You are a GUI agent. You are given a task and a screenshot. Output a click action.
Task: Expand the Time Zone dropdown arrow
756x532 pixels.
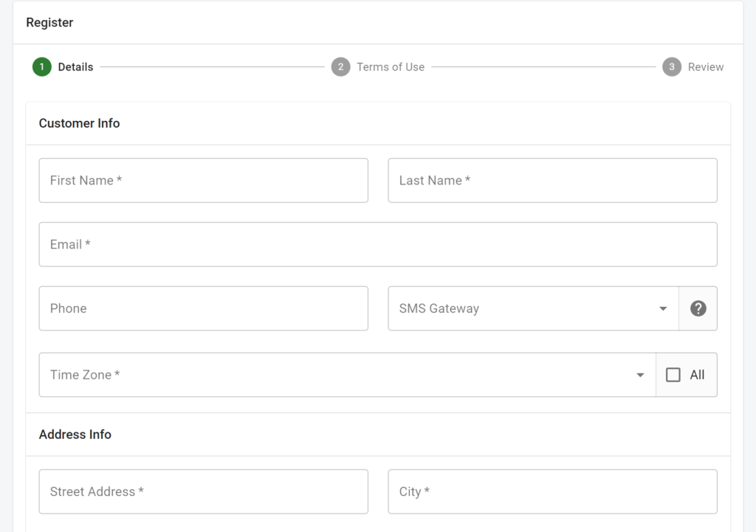[x=640, y=375]
